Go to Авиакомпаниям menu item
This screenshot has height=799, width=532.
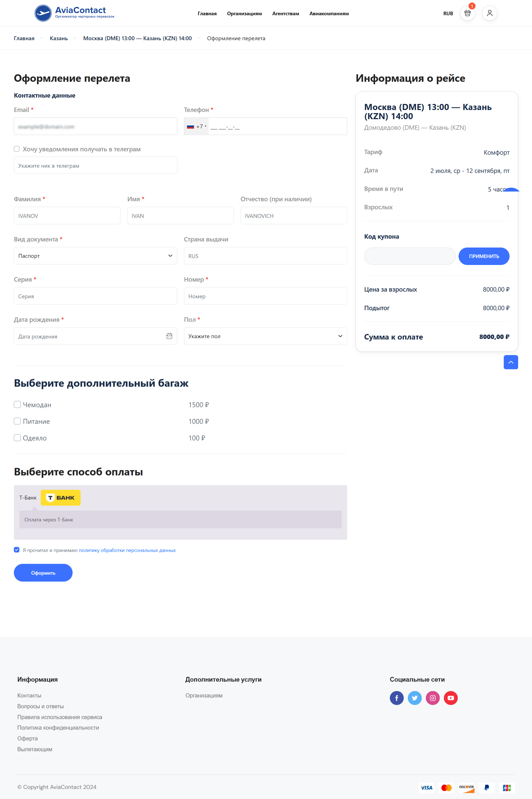coord(329,14)
